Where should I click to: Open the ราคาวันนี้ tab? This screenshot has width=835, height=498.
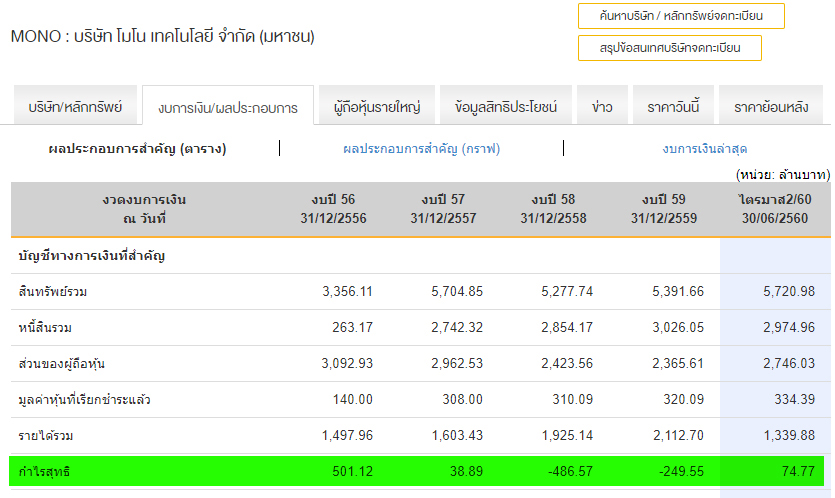click(x=673, y=107)
